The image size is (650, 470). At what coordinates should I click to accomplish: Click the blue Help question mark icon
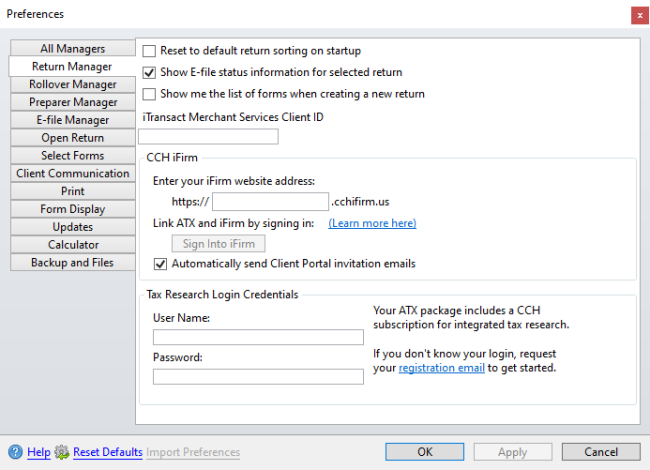click(15, 452)
